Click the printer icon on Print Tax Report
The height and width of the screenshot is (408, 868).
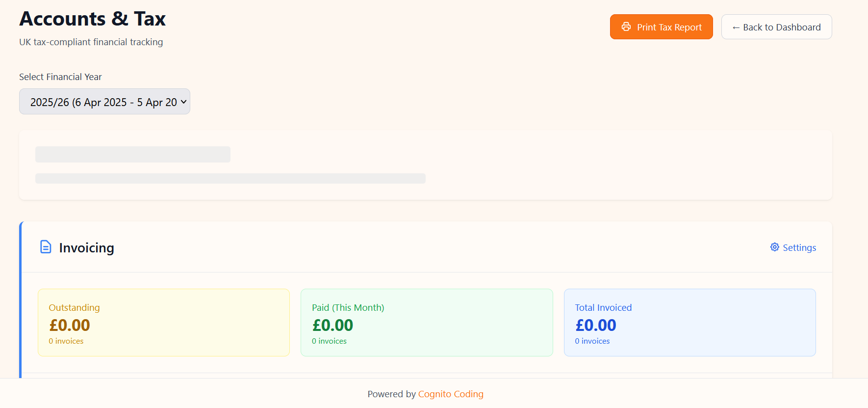[626, 27]
